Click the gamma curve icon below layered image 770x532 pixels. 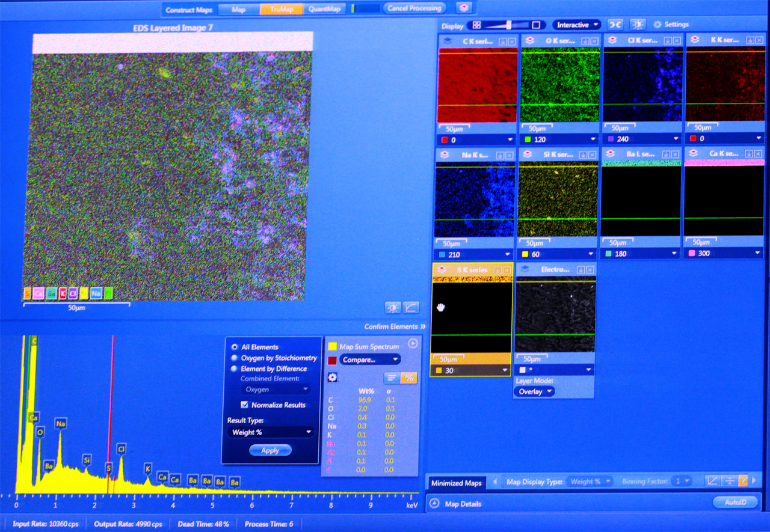[411, 307]
